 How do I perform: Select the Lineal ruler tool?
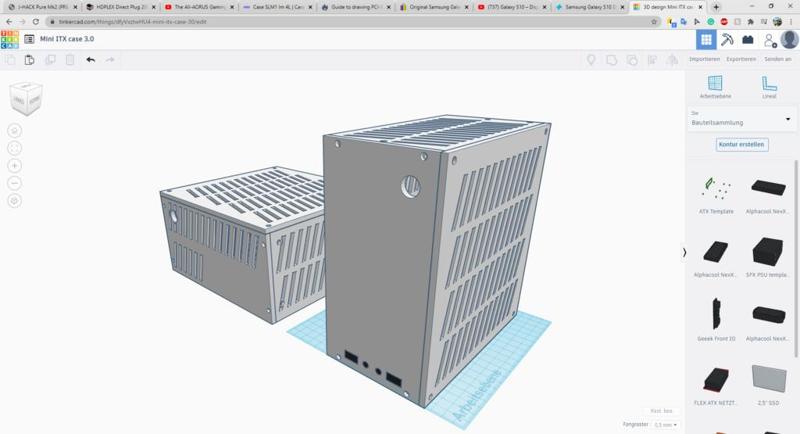click(769, 87)
